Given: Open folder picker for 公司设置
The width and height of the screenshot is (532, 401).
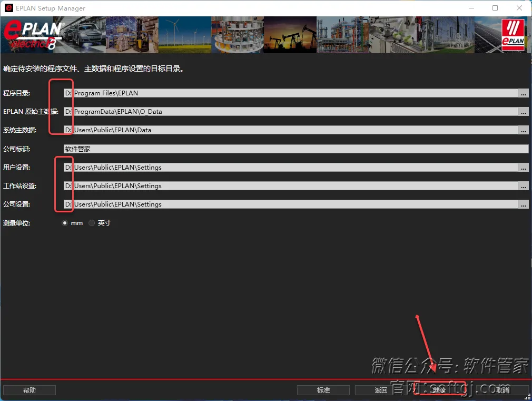Looking at the screenshot, I should pos(524,204).
